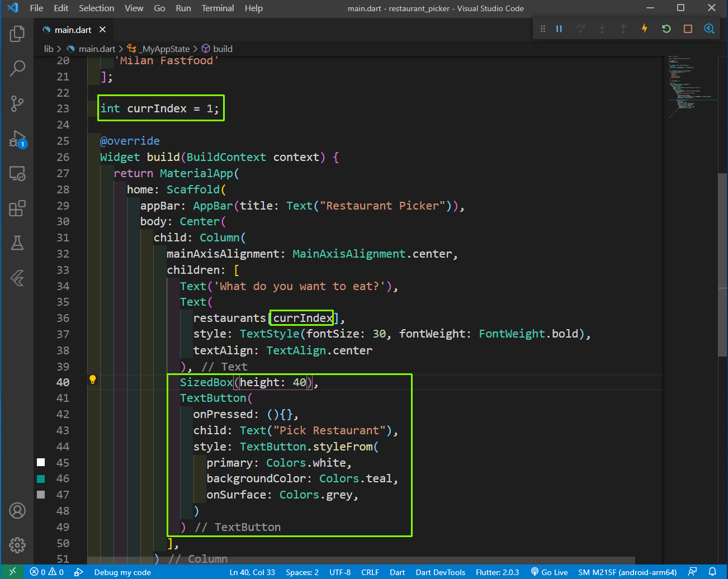Open the Selection menu
This screenshot has height=579, width=728.
[96, 8]
